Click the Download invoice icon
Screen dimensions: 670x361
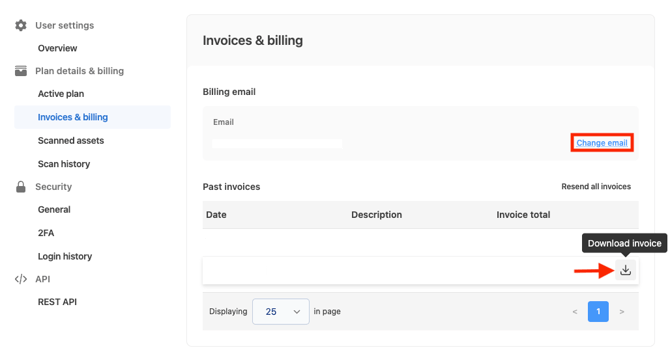625,270
